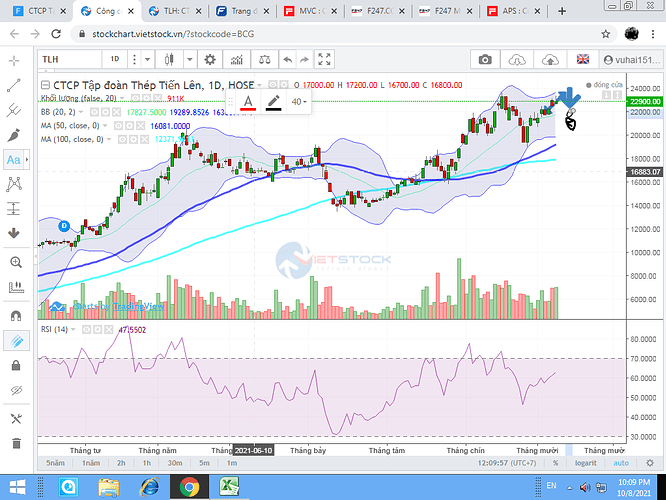666x500 pixels.
Task: Change language via UK flag
Action: (582, 59)
